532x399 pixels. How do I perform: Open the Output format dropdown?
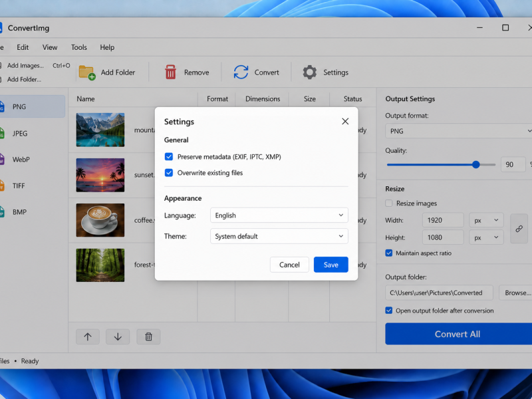[x=458, y=131]
